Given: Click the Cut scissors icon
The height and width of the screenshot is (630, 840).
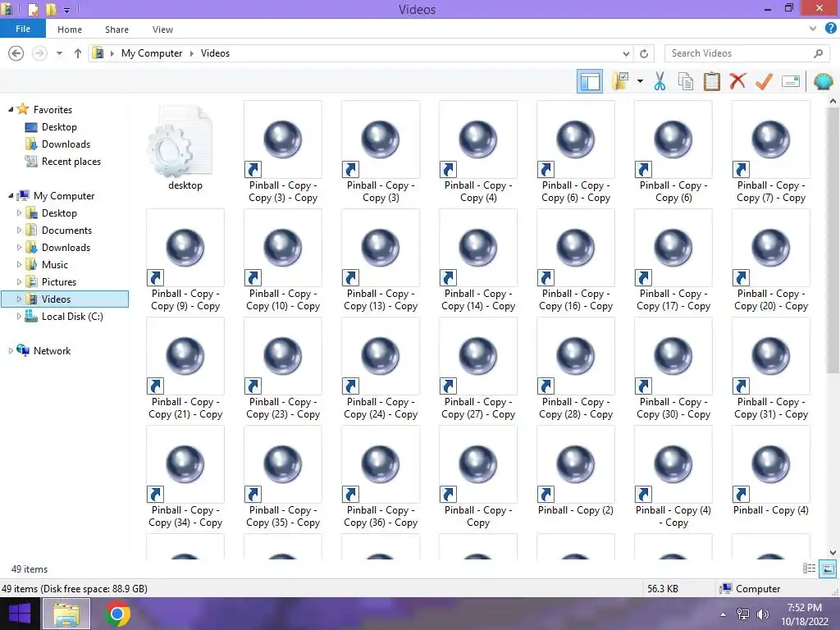Looking at the screenshot, I should pyautogui.click(x=660, y=81).
